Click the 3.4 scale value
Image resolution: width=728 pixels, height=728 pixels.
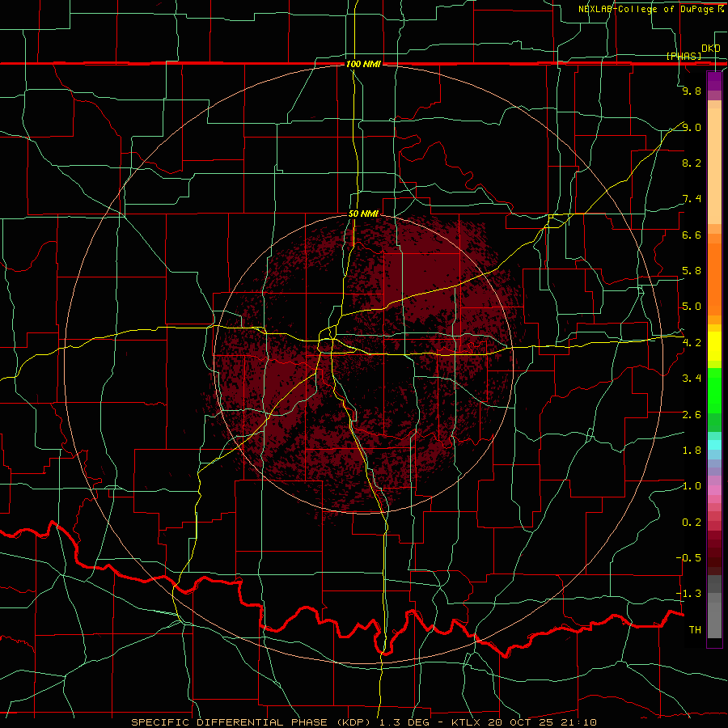(x=692, y=379)
